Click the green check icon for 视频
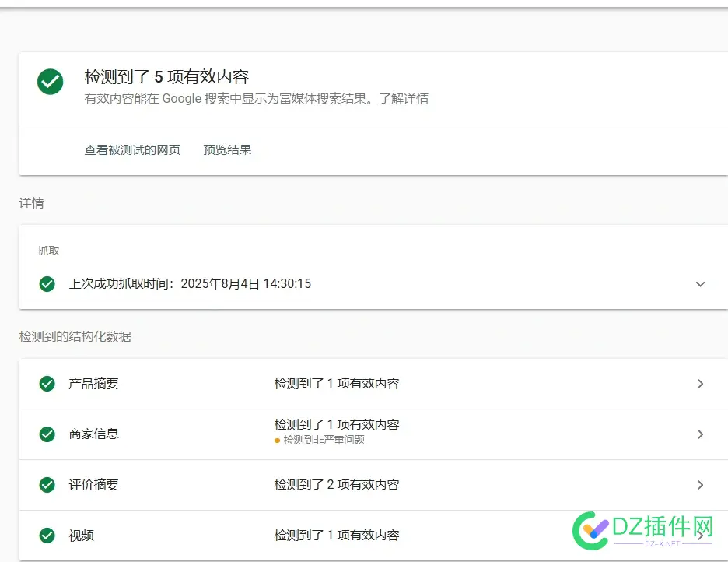Viewport: 728px width, 562px height. tap(47, 536)
